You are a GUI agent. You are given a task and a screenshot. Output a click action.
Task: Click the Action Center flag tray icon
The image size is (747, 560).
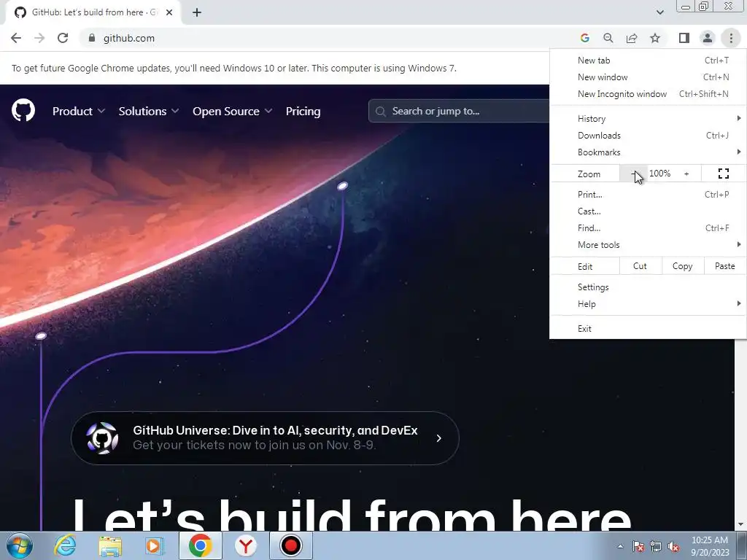click(x=638, y=546)
